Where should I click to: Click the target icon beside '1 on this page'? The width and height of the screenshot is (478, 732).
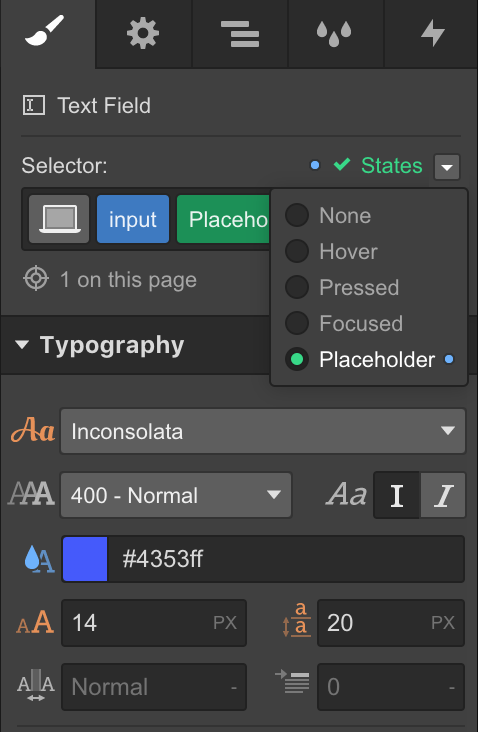click(36, 279)
